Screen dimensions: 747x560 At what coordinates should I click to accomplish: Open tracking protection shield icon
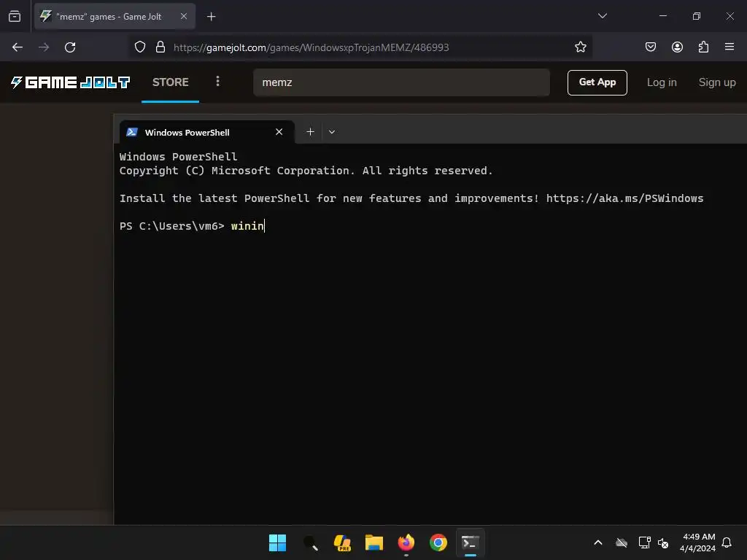point(140,47)
